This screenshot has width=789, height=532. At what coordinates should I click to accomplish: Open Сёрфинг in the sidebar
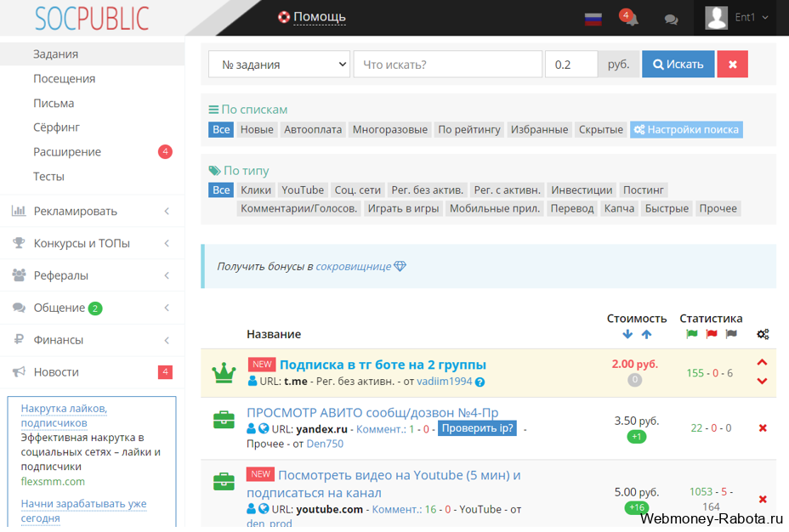click(x=92, y=127)
